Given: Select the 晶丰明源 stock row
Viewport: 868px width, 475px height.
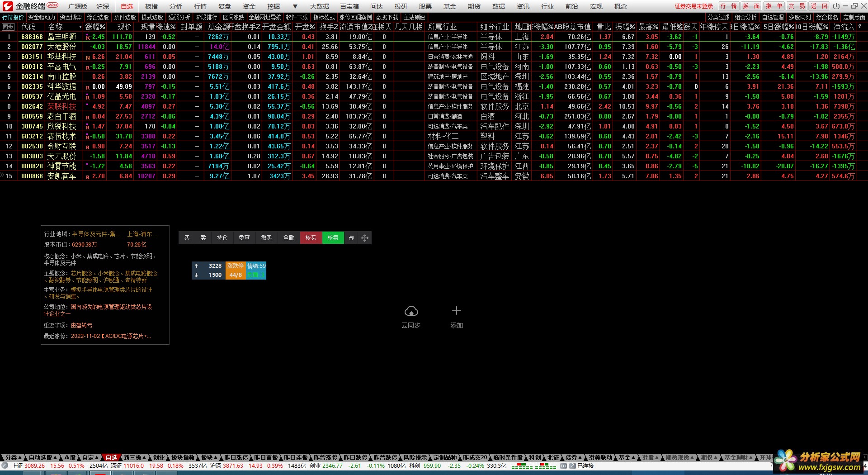Looking at the screenshot, I should [429, 37].
